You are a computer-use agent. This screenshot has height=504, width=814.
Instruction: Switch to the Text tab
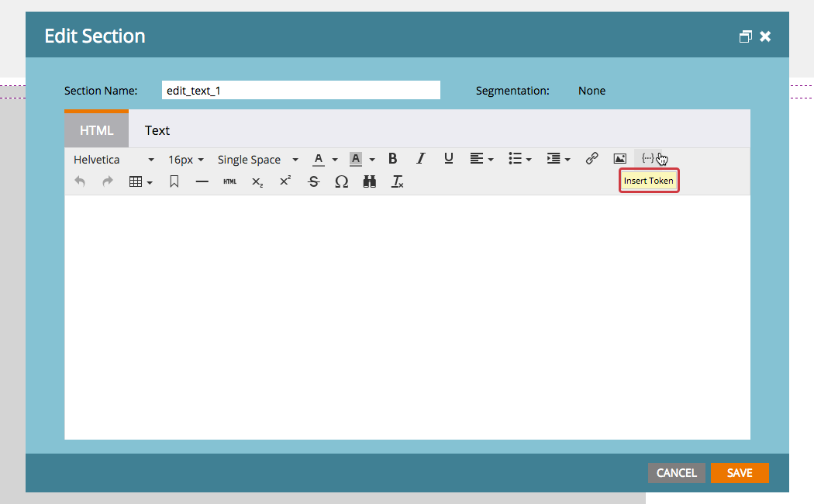157,129
